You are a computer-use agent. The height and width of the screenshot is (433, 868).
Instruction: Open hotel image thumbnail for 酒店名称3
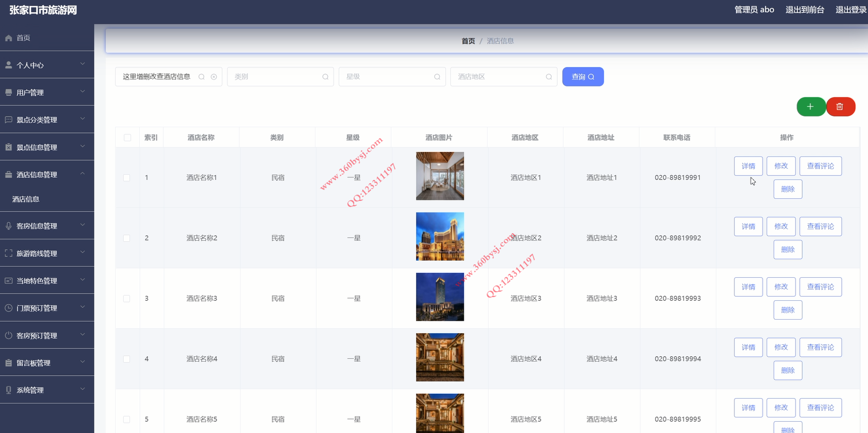click(x=440, y=297)
